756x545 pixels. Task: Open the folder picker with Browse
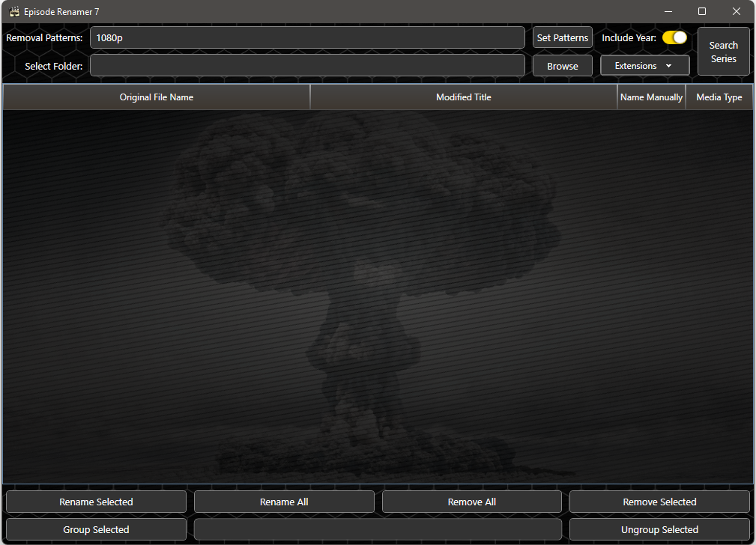(562, 66)
